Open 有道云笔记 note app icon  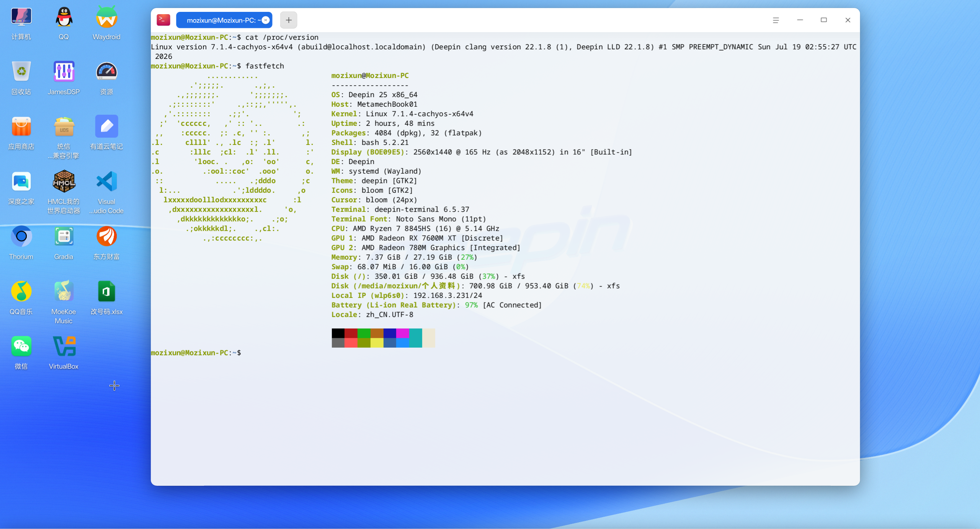[106, 133]
